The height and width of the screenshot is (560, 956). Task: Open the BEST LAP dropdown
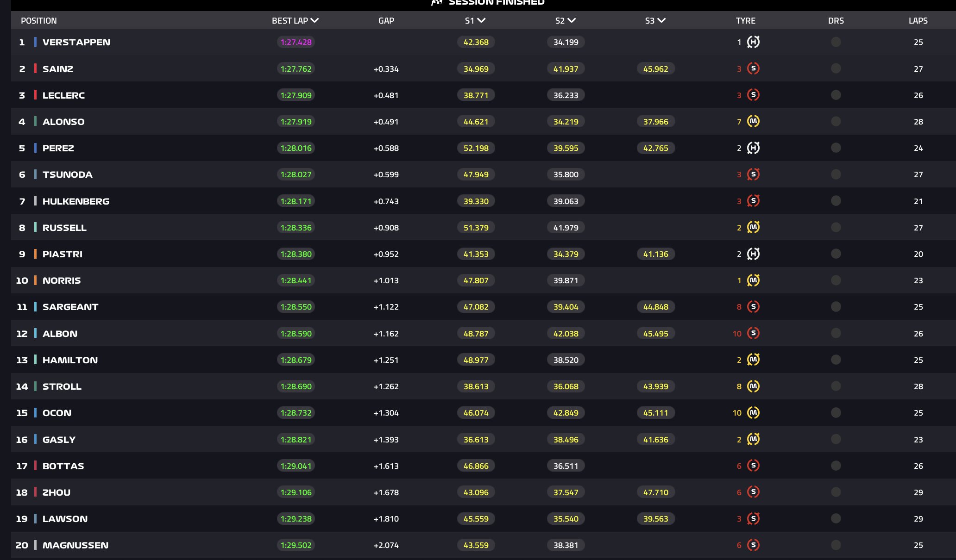(295, 20)
